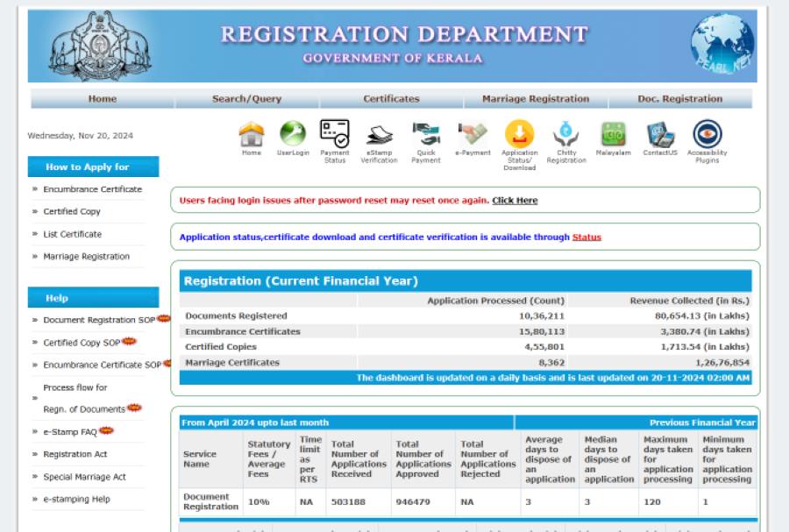789x532 pixels.
Task: Select revenue 3,380.74 (in Lakhs)
Action: [x=705, y=331]
